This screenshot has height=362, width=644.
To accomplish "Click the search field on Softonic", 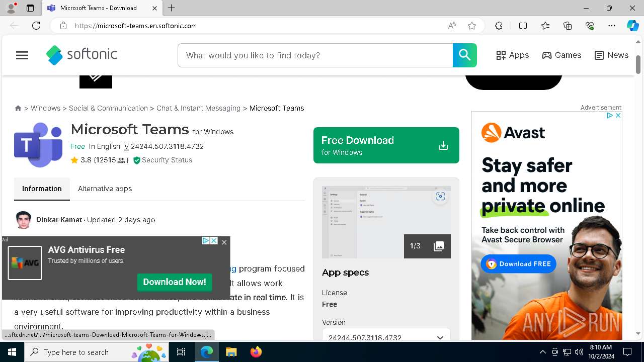I will (x=315, y=55).
